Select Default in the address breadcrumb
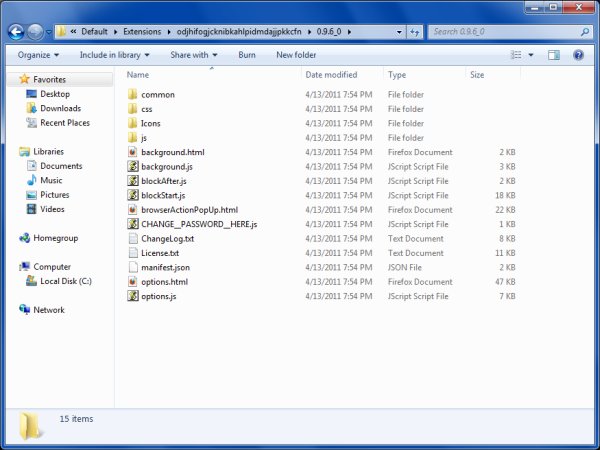Image resolution: width=600 pixels, height=450 pixels. 94,32
